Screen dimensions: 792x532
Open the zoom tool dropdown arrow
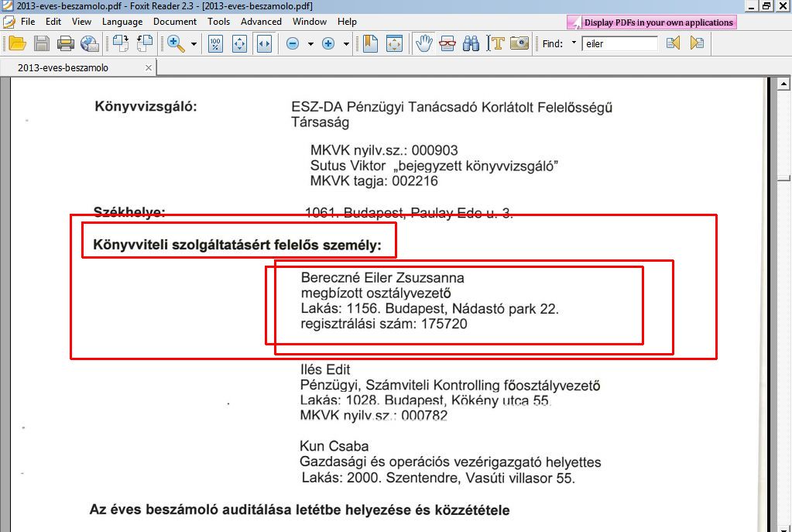point(194,44)
